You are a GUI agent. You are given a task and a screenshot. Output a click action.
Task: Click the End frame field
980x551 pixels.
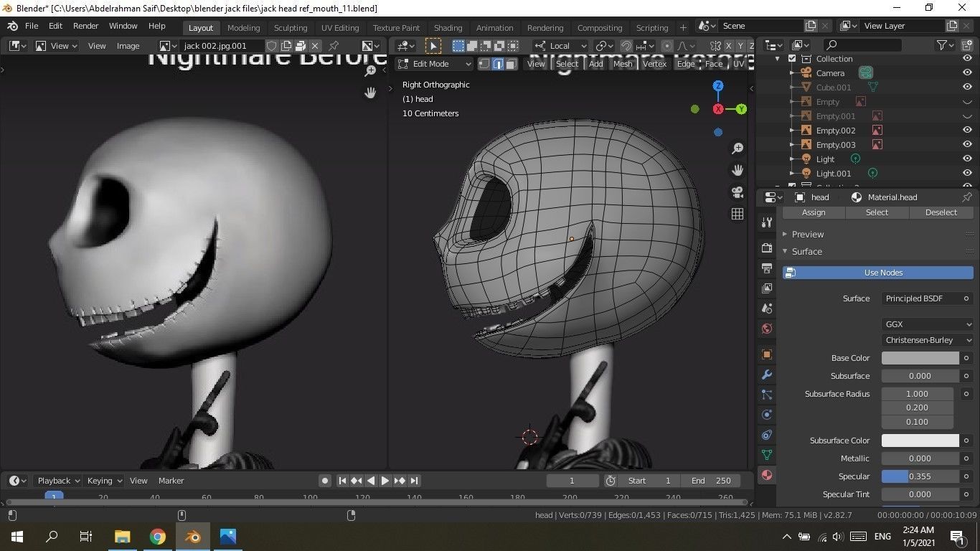point(712,481)
